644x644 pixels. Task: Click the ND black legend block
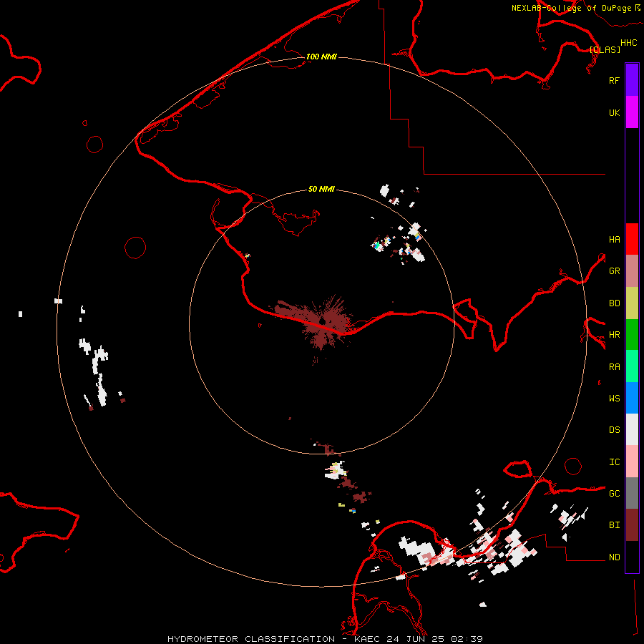tap(632, 557)
